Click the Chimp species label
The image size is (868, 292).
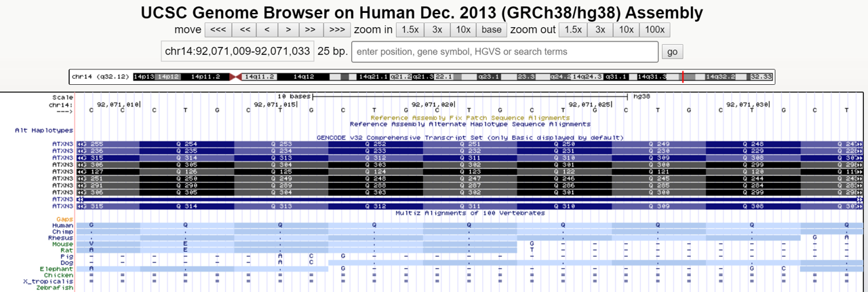pyautogui.click(x=63, y=232)
